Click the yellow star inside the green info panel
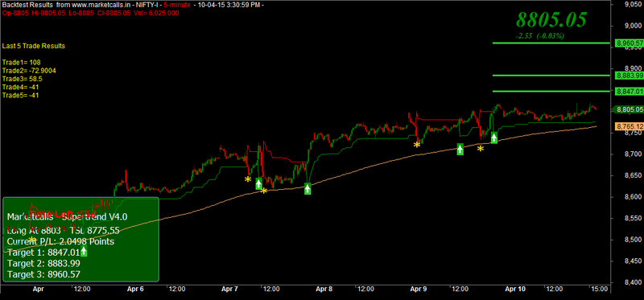The image size is (644, 300). click(x=31, y=239)
